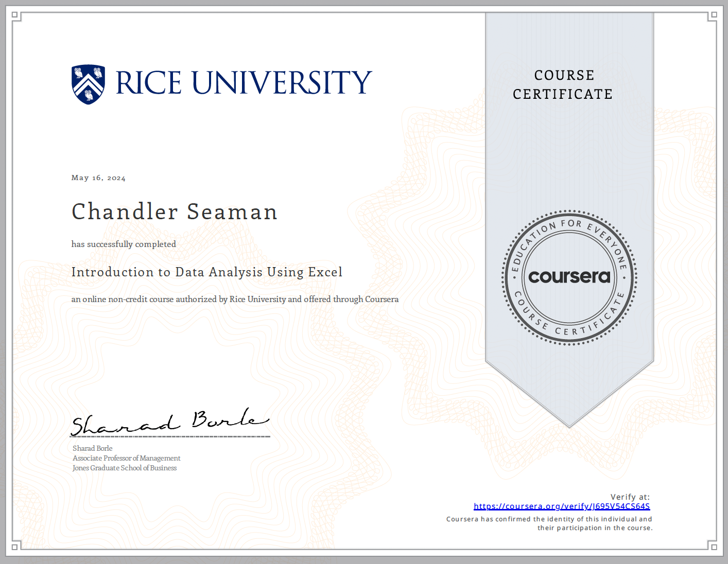This screenshot has height=564, width=728.
Task: Click 'Coursera has confirmed the identity' statement
Action: [549, 519]
